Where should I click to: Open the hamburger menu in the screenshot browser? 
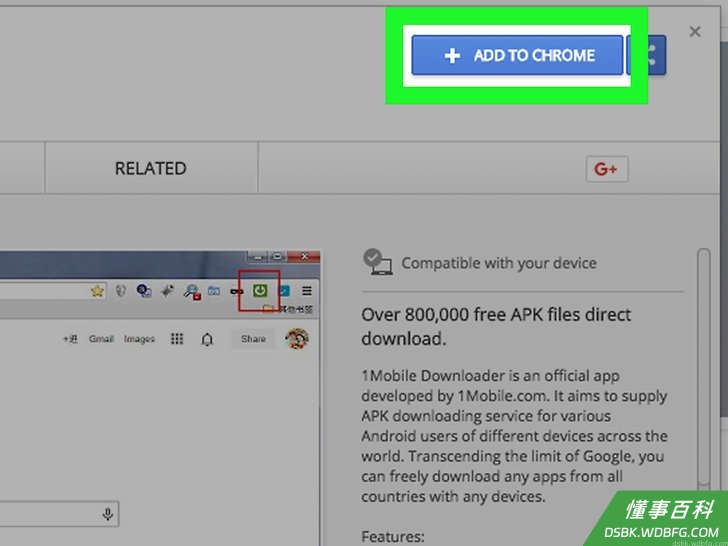(307, 291)
